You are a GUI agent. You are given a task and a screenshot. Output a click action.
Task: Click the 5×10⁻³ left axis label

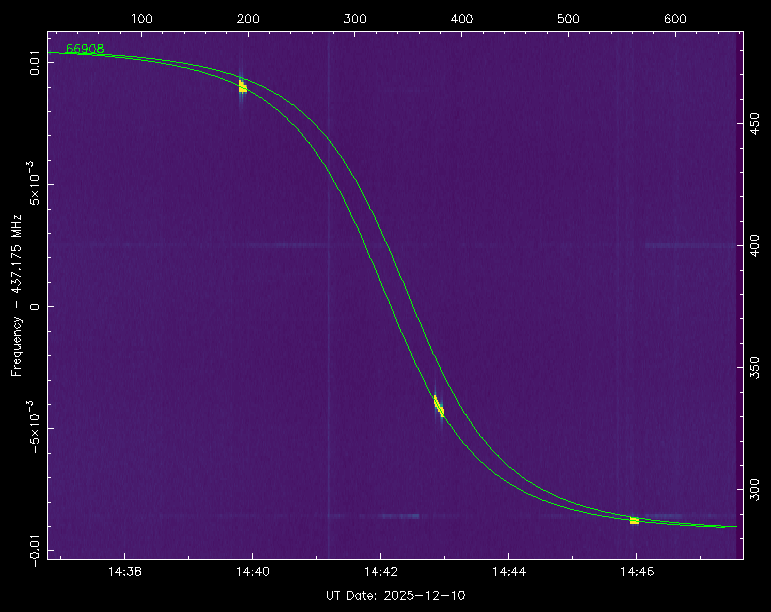pyautogui.click(x=33, y=184)
